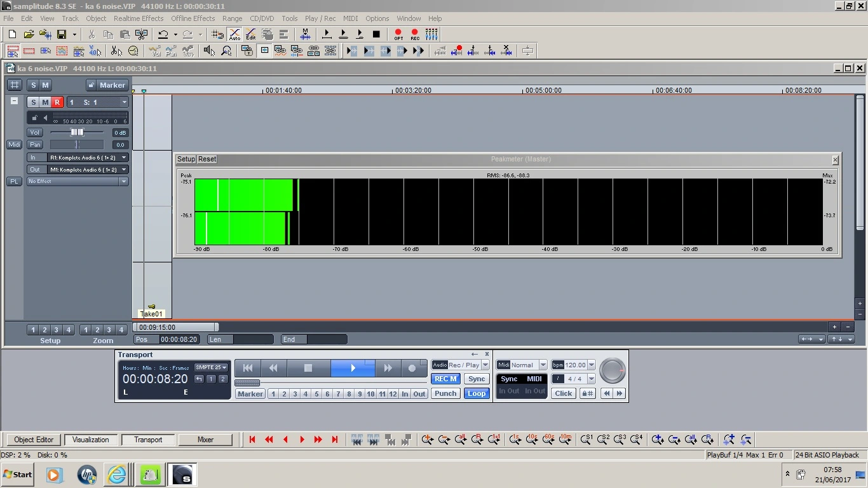Toggle the Sync button in Transport
This screenshot has height=488, width=868.
(477, 379)
